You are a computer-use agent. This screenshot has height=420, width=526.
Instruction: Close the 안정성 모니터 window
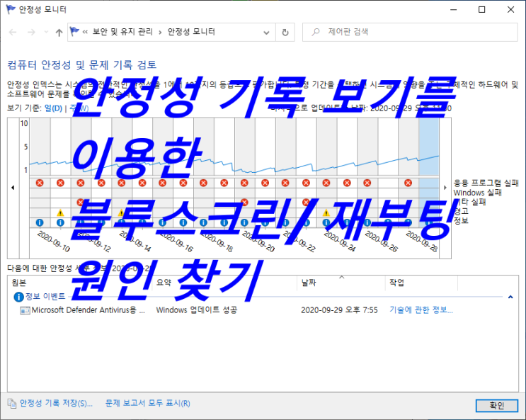(510, 10)
